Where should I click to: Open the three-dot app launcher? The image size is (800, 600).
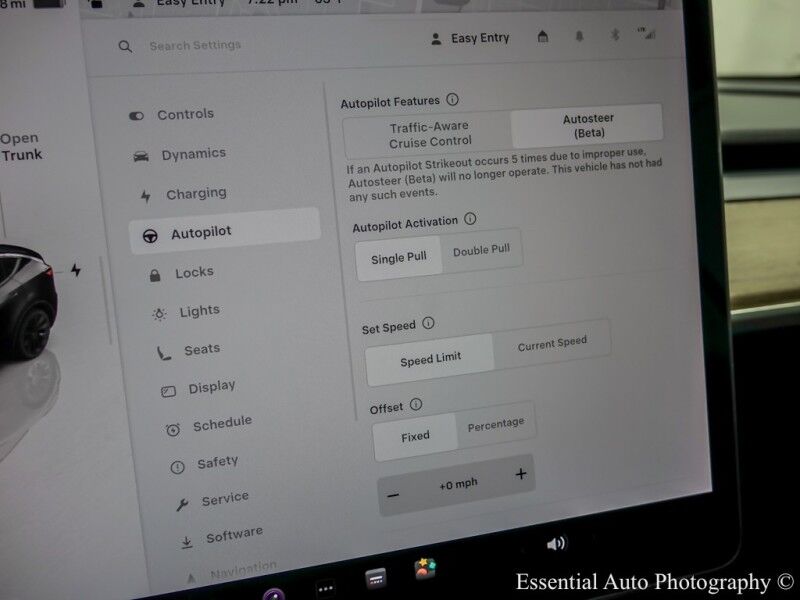[325, 588]
